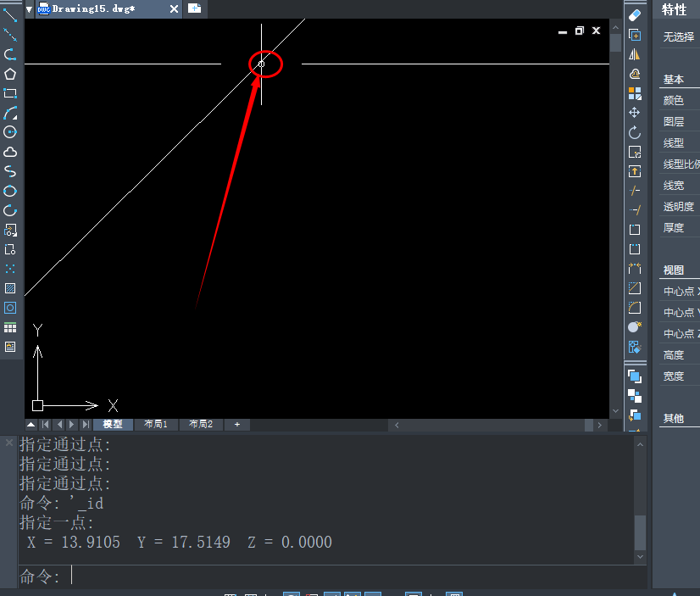This screenshot has width=700, height=596.
Task: Open the drawing tab list arrow
Action: click(29, 9)
